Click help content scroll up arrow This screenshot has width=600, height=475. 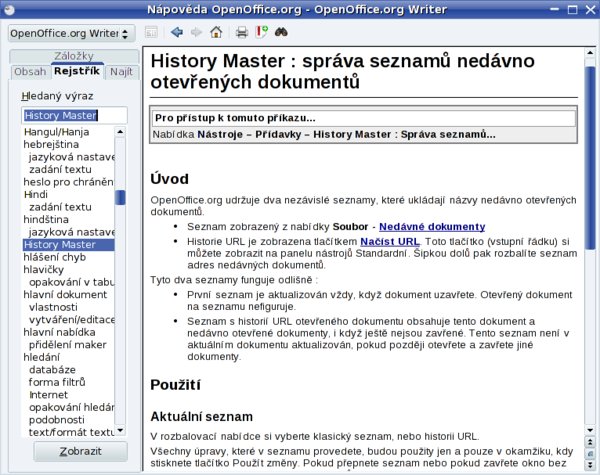(590, 53)
